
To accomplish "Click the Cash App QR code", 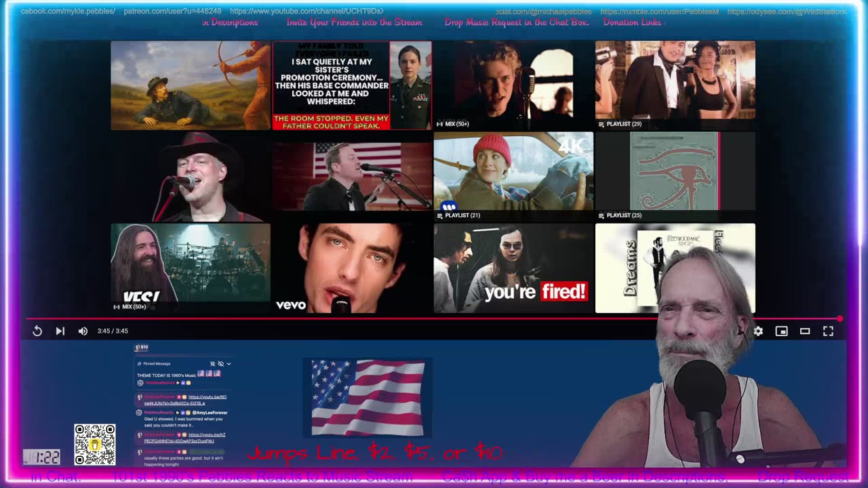I will [x=95, y=445].
